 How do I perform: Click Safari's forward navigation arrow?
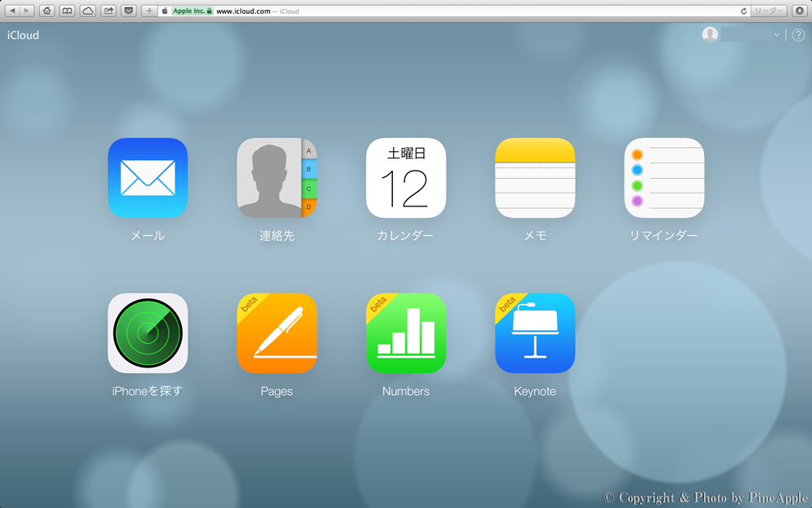pos(27,11)
